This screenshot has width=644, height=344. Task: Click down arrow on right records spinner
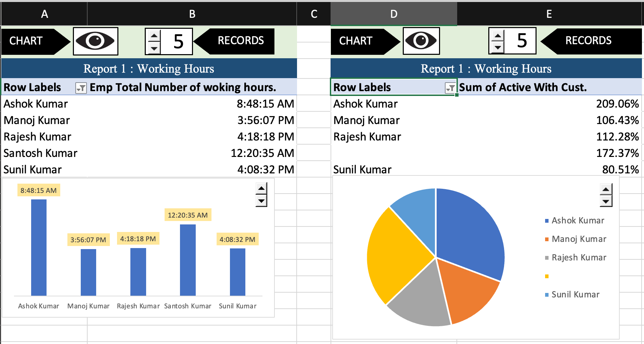(x=497, y=48)
